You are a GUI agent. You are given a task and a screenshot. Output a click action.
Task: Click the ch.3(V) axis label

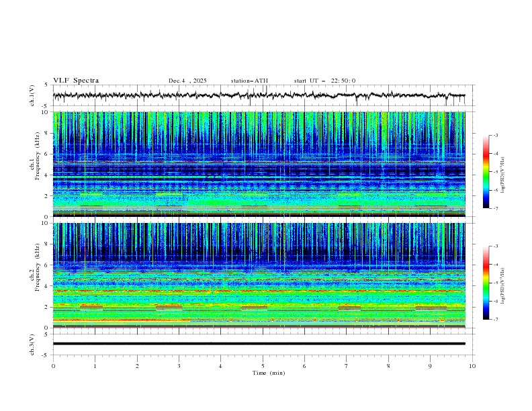point(33,343)
